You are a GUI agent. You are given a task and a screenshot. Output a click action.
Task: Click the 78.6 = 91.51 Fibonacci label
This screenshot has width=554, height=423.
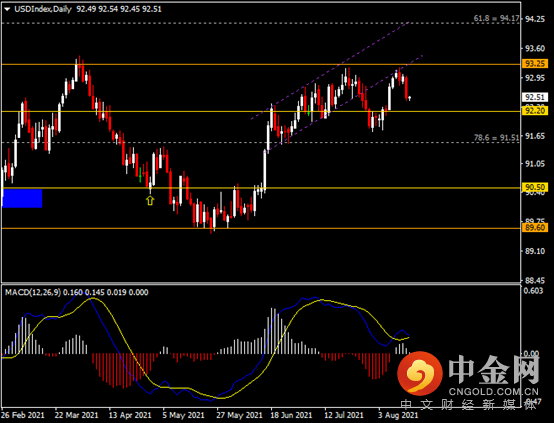496,137
